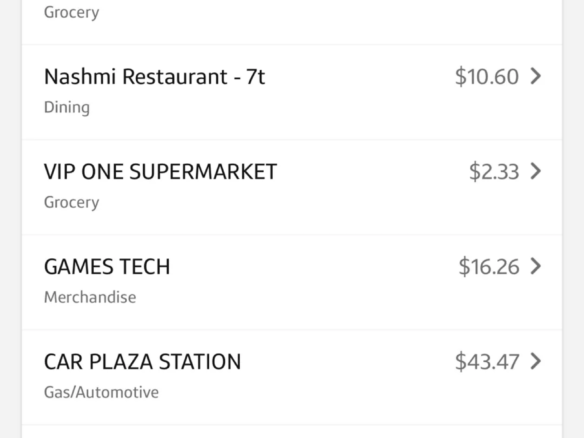Tap the Gas/Automotive category label
The width and height of the screenshot is (584, 438).
click(x=101, y=392)
